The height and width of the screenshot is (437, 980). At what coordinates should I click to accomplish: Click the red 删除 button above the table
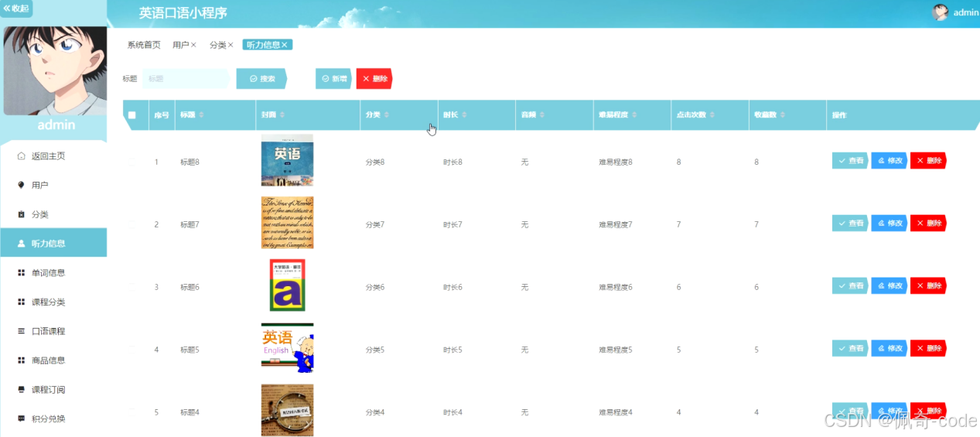pos(374,79)
